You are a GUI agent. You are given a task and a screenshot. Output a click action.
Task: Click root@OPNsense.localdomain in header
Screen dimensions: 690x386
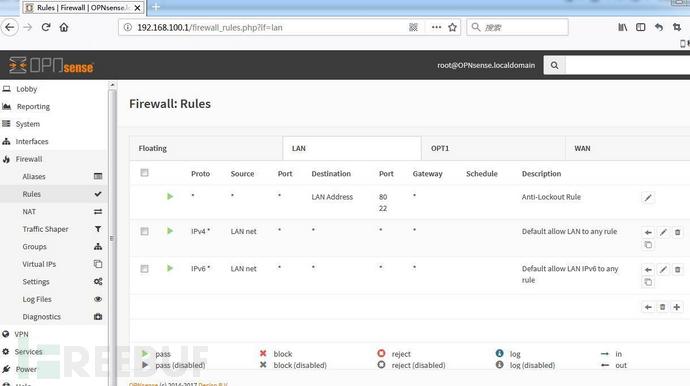click(x=486, y=65)
